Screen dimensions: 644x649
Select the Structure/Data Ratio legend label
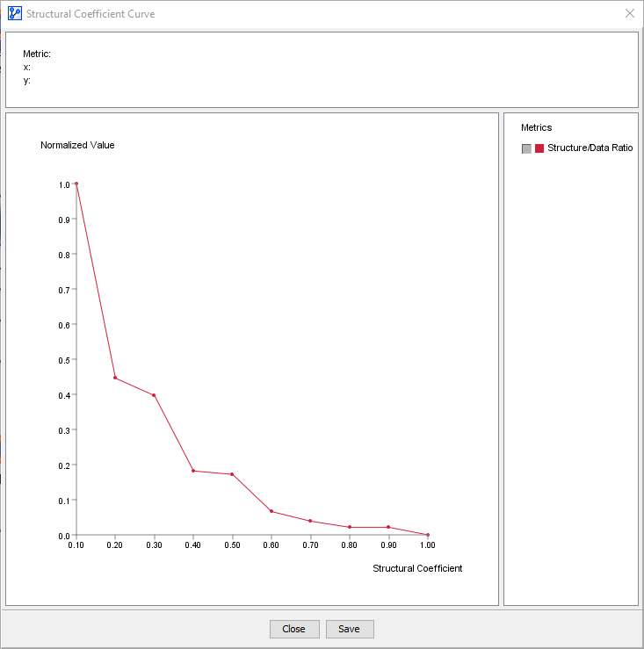coord(590,148)
